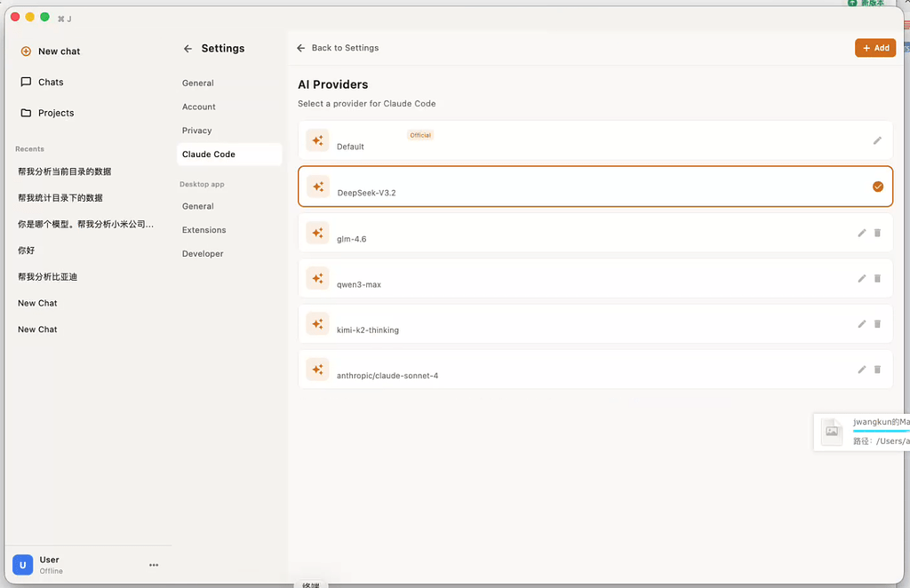Open recent chat 帮我统计目录下的数据
Screen dimensions: 910x588
point(60,198)
